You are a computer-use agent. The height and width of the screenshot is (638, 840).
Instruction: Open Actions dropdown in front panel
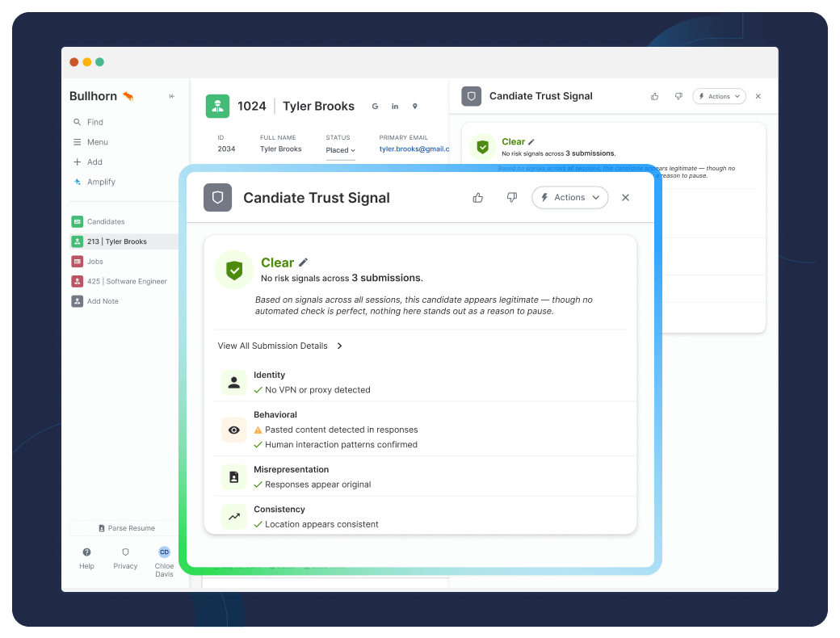coord(570,198)
